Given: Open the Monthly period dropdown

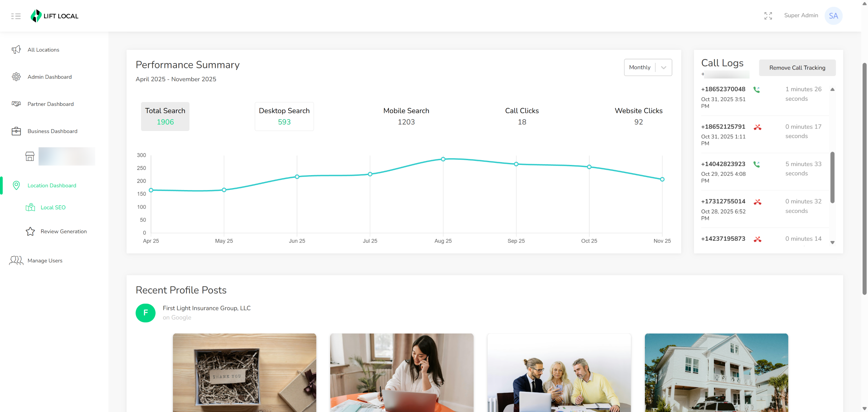Looking at the screenshot, I should tap(648, 67).
